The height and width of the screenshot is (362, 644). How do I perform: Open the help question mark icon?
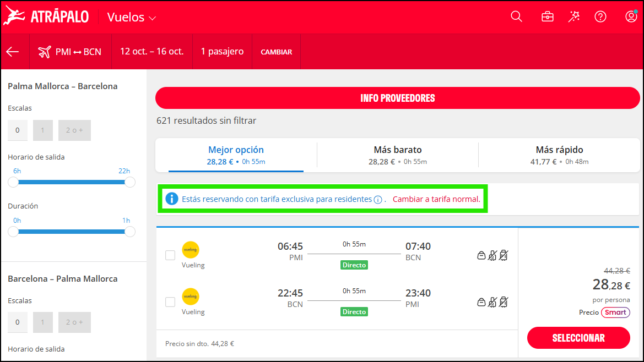pos(600,17)
